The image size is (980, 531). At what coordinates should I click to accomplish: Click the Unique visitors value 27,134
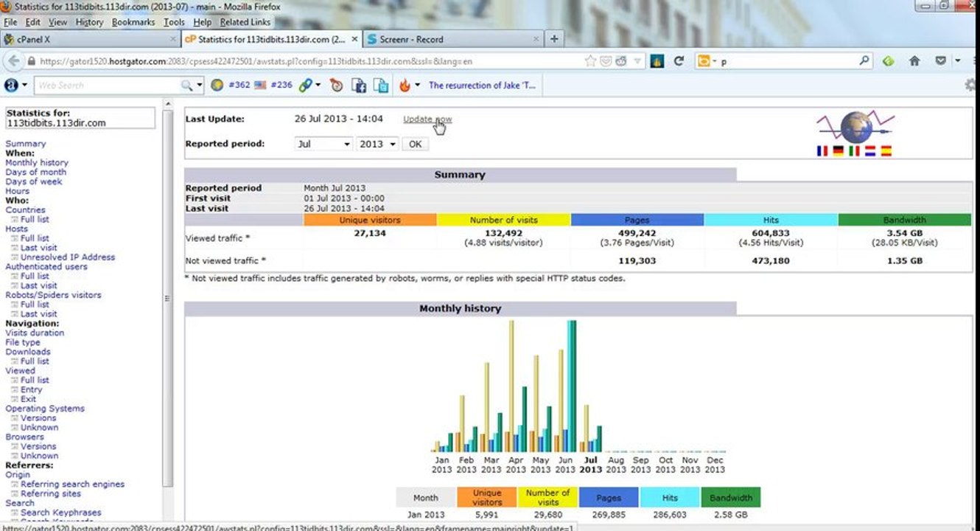click(370, 233)
